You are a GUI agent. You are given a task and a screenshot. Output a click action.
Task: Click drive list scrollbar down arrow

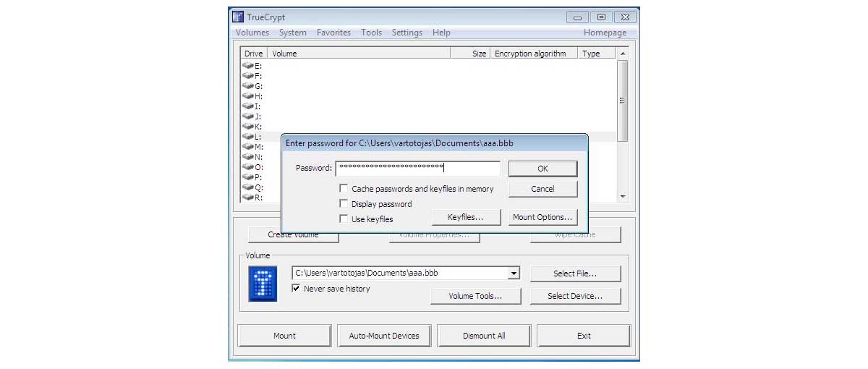click(623, 196)
